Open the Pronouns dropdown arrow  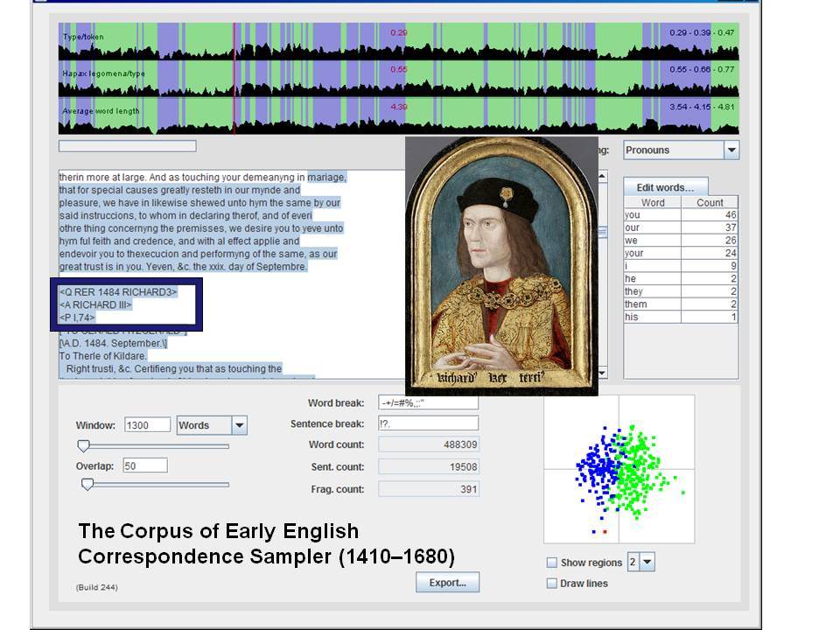731,150
